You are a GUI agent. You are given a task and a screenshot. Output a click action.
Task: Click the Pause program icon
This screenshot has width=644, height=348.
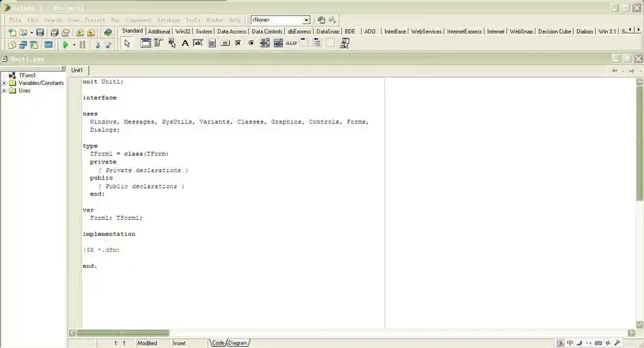(x=82, y=45)
